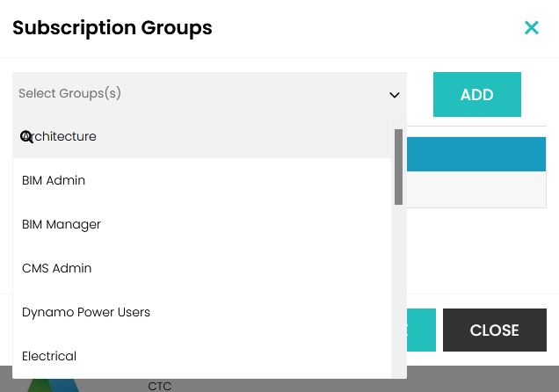Screen dimensions: 559x392
Task: Click the CTC label under the dialog
Action: point(159,386)
